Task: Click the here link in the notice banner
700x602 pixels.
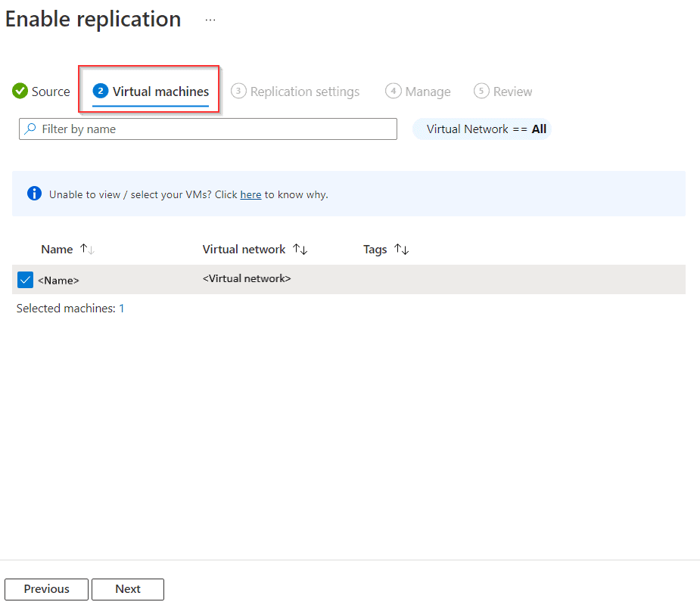Action: coord(250,194)
